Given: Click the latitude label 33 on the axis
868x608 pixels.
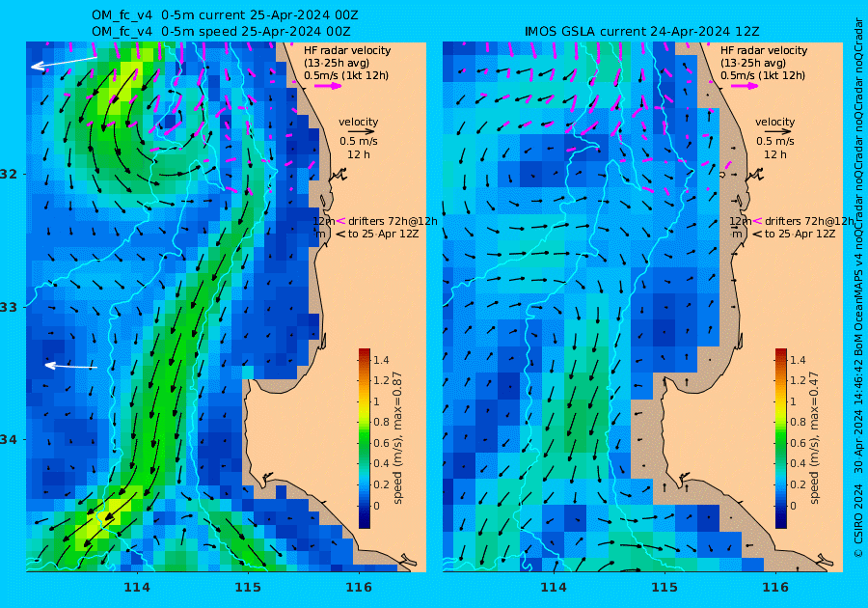Looking at the screenshot, I should point(9,307).
